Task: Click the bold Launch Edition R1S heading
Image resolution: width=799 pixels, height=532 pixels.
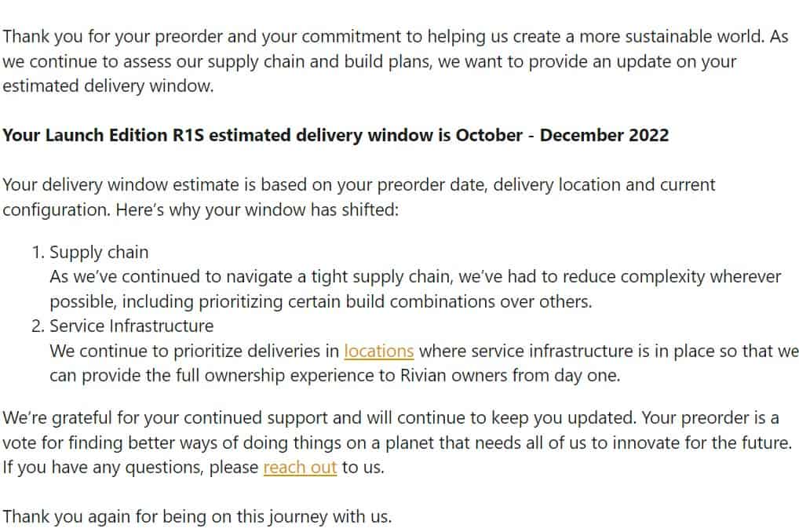Action: click(335, 135)
